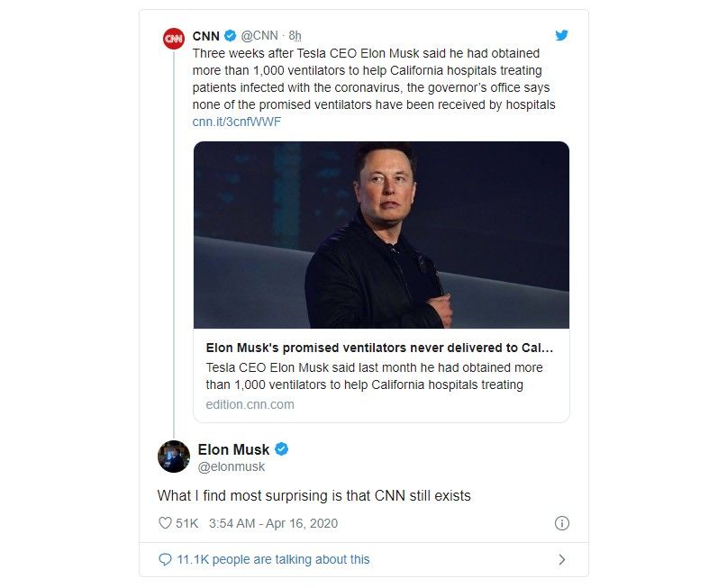Open "11.1K people are talking about this"

click(272, 559)
